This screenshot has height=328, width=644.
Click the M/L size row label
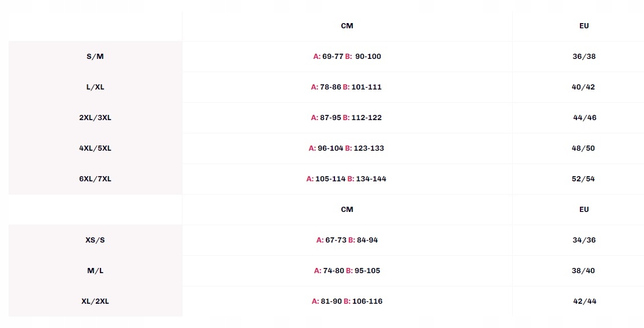point(95,270)
